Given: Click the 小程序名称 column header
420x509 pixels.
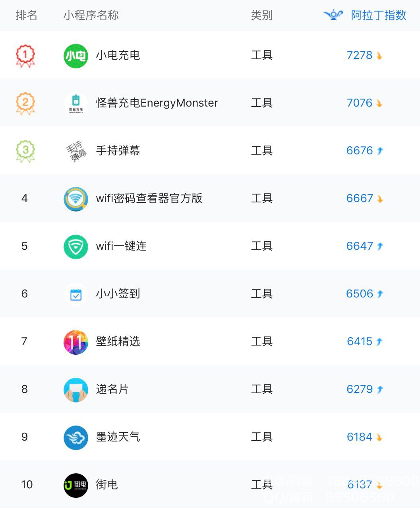Looking at the screenshot, I should point(91,16).
